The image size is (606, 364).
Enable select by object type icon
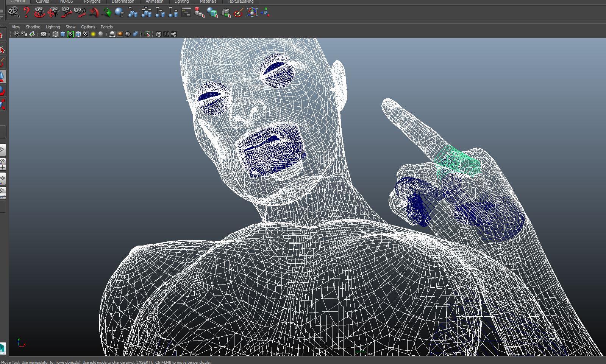[213, 12]
